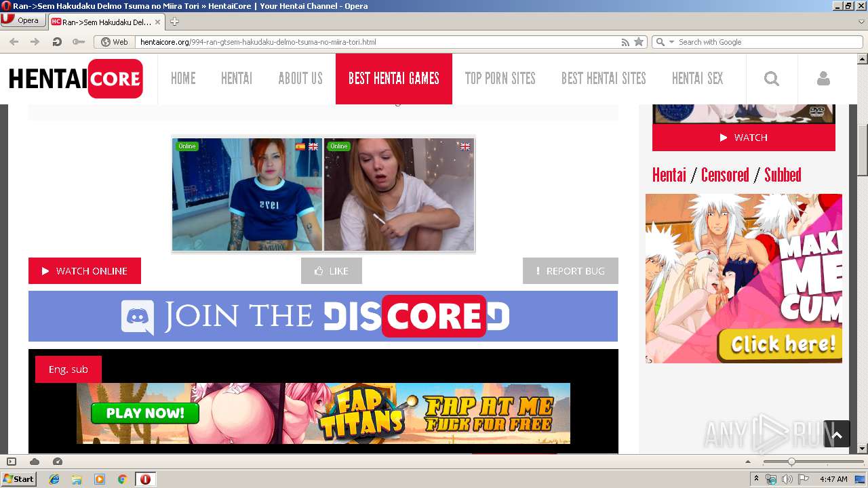The height and width of the screenshot is (488, 868).
Task: Click the network tray icon
Action: [x=771, y=479]
